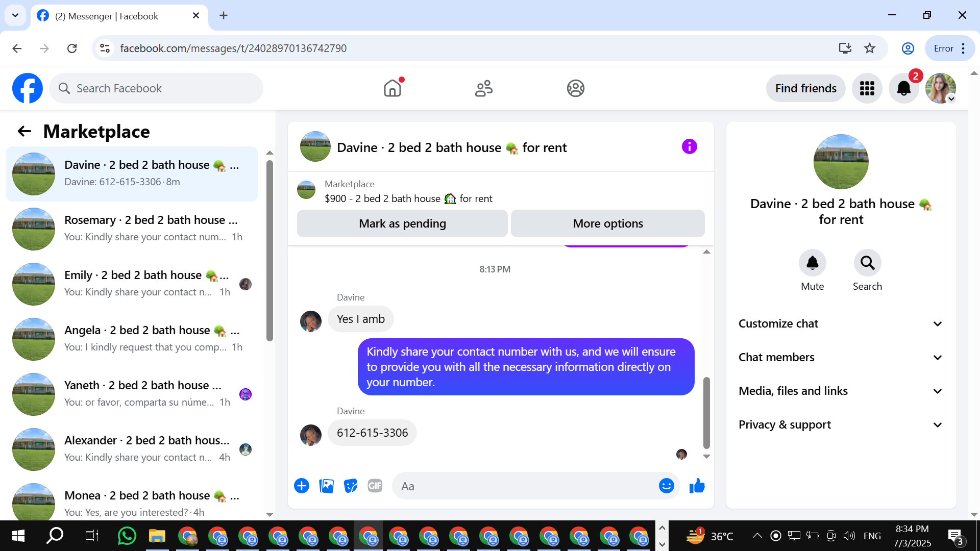The width and height of the screenshot is (980, 551).
Task: Click the thumbs-up like icon in composer
Action: click(697, 486)
